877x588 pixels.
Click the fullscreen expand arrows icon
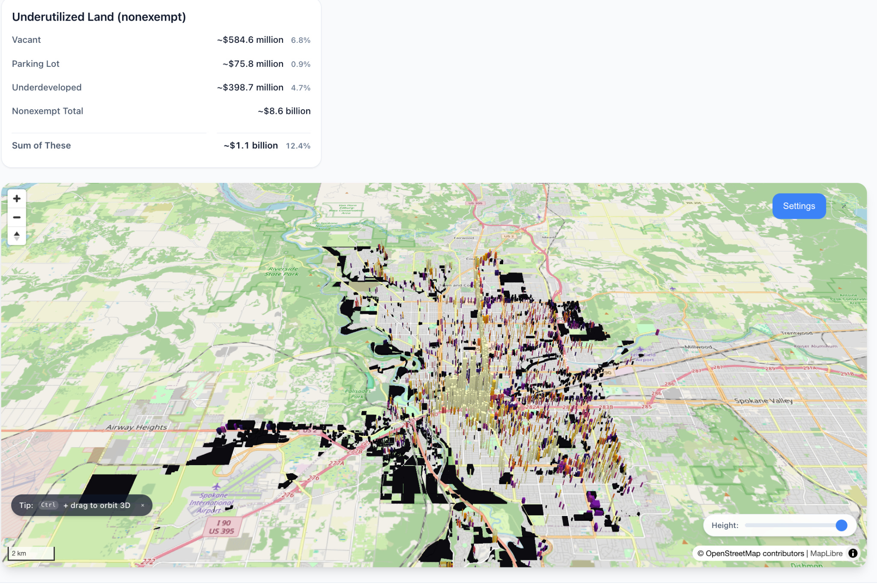pyautogui.click(x=844, y=206)
